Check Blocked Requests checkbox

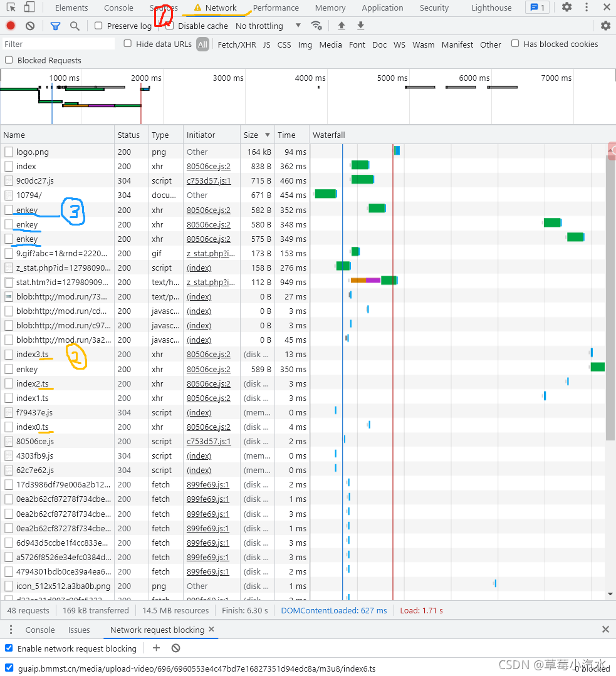pyautogui.click(x=9, y=60)
